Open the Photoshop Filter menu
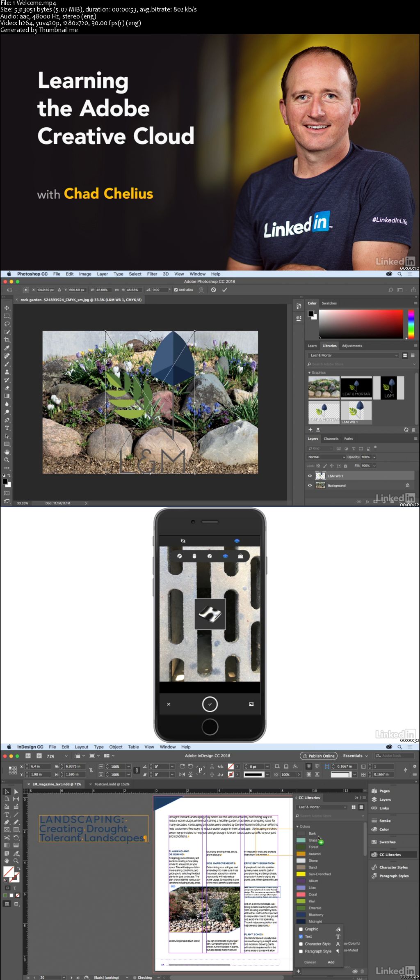Screen dimensions: 420x980 (152, 274)
